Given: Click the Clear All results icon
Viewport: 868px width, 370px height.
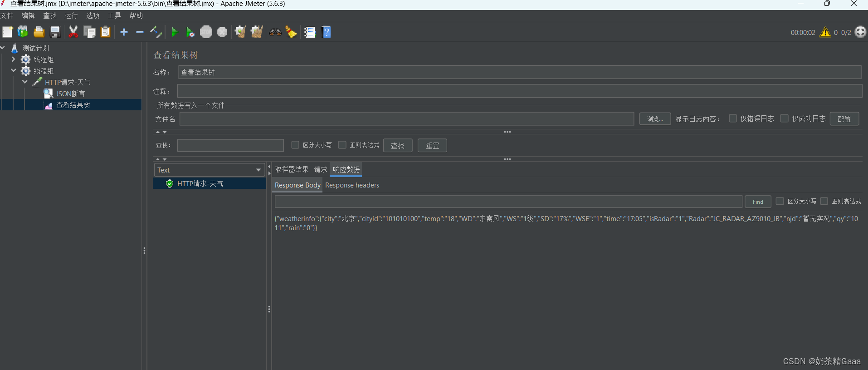Looking at the screenshot, I should [257, 32].
